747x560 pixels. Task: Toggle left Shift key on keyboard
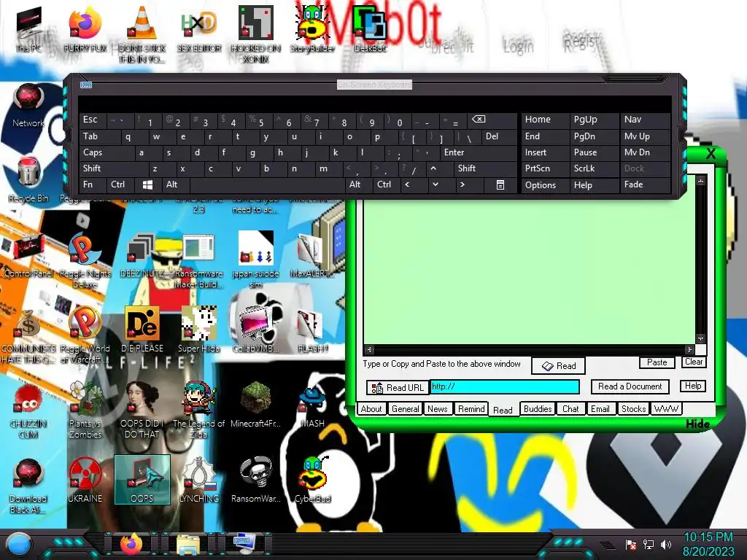point(113,168)
